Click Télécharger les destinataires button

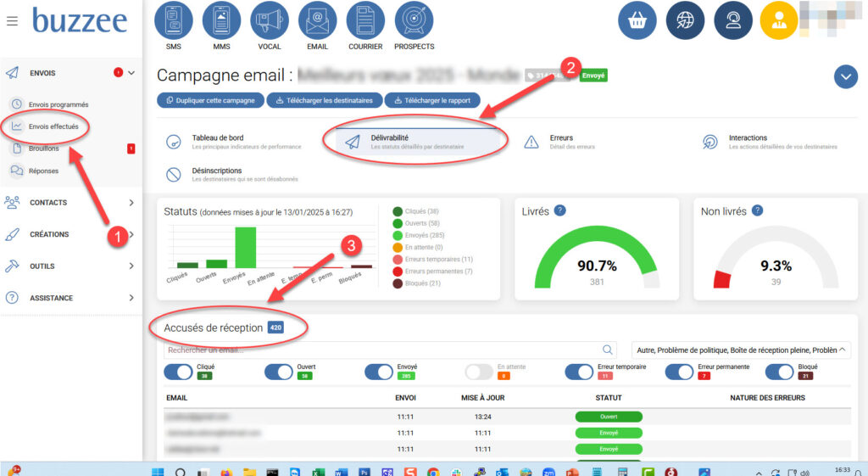(325, 100)
